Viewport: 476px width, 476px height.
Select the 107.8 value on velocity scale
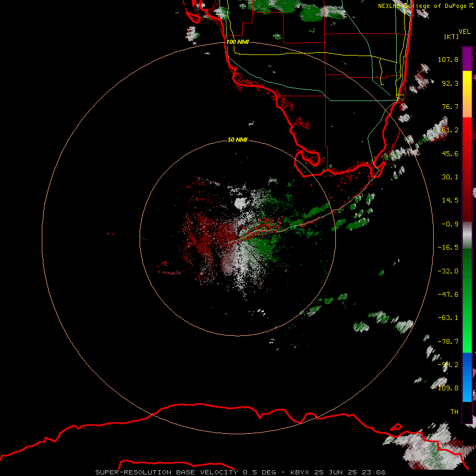pos(448,59)
